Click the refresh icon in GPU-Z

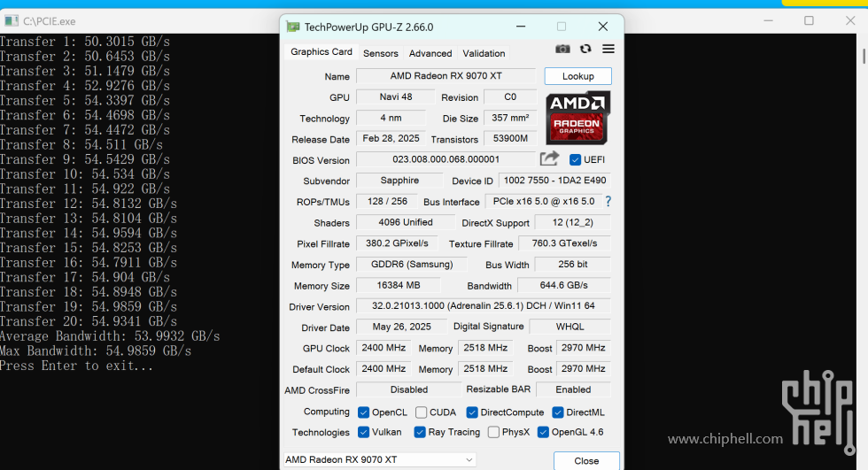585,50
